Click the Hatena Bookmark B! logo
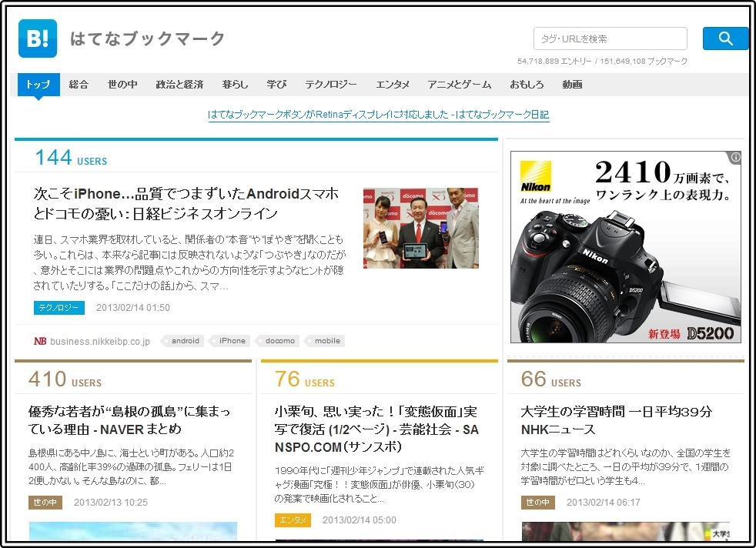Screen dimensions: 756x548 (x=38, y=38)
